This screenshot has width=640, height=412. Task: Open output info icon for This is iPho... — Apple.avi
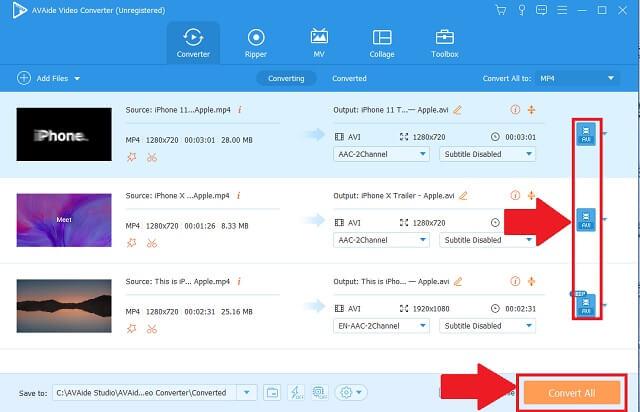(515, 281)
